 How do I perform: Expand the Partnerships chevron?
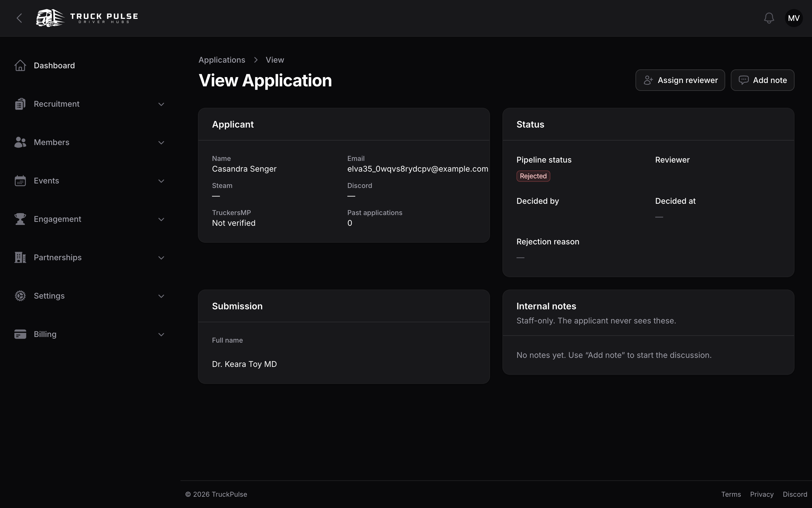tap(161, 258)
